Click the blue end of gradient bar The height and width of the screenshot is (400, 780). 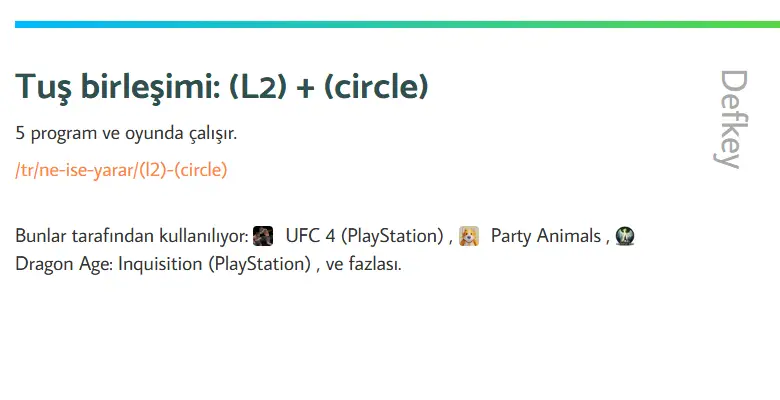30,24
